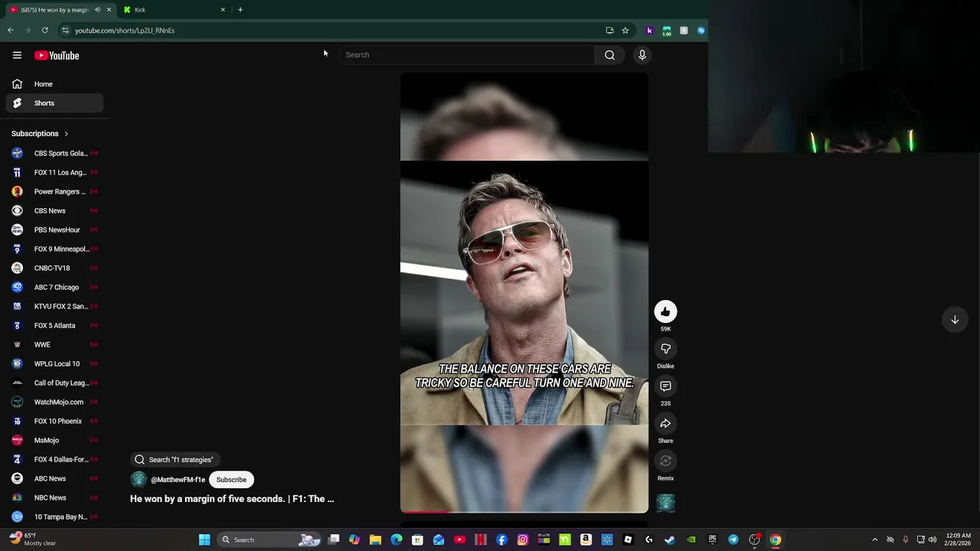Open File Explorer from the taskbar

coord(375,540)
